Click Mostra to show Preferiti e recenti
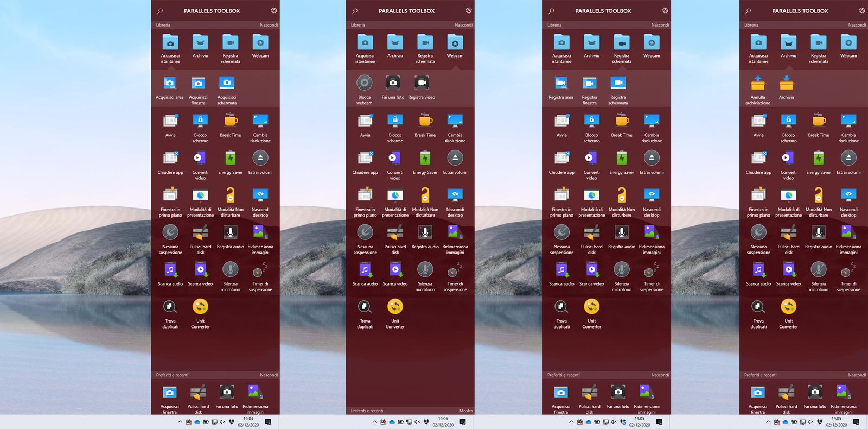 tap(466, 411)
